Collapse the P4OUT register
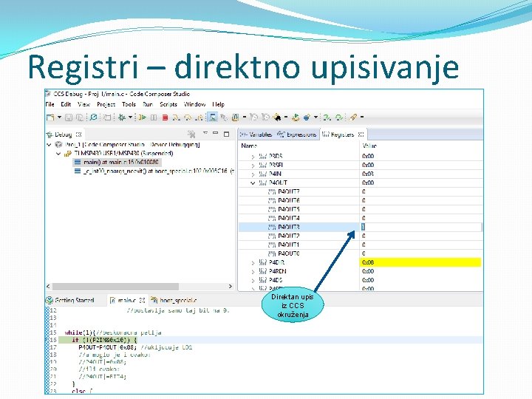The height and width of the screenshot is (399, 532). coord(253,183)
